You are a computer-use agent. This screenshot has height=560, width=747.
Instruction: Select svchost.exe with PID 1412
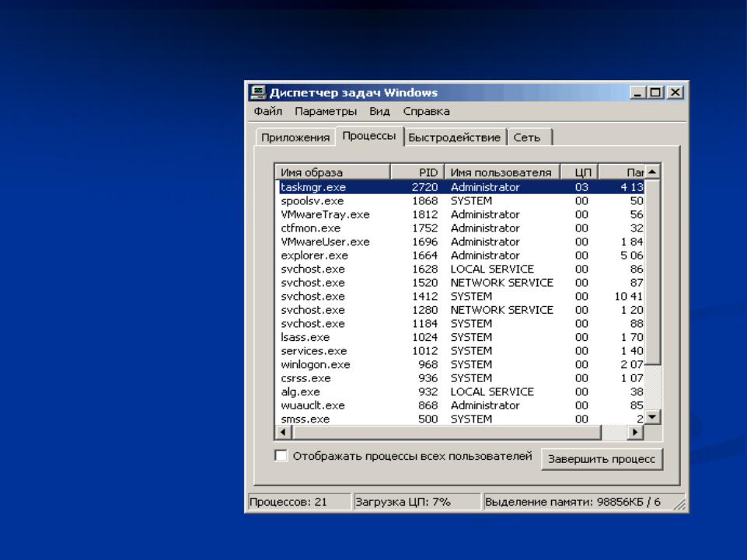[459, 296]
